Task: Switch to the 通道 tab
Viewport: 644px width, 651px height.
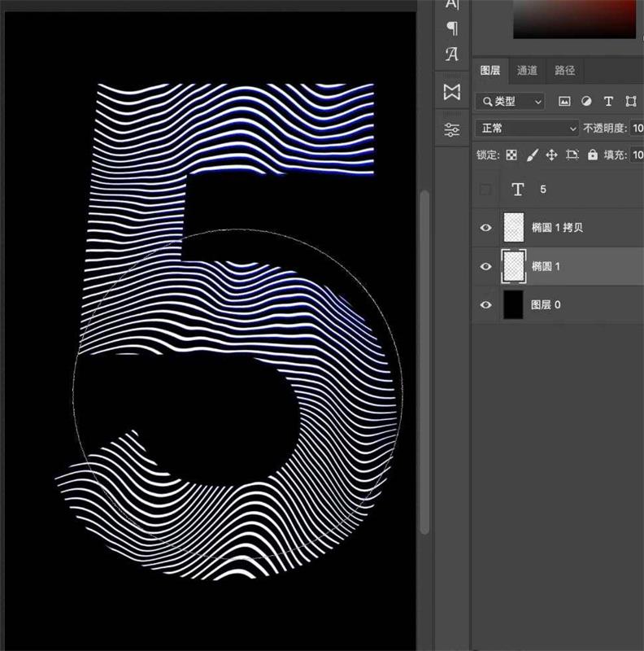Action: [x=527, y=70]
